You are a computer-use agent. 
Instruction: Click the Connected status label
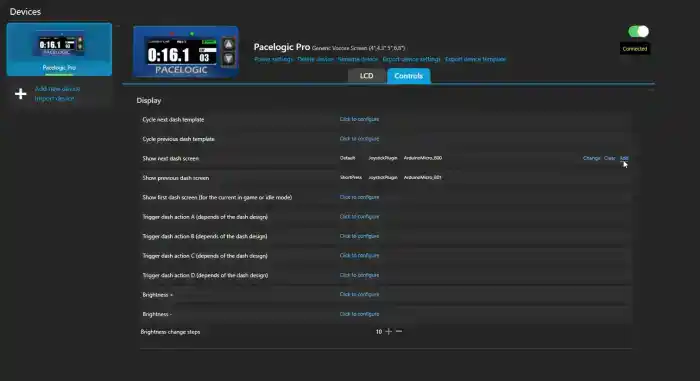point(635,49)
